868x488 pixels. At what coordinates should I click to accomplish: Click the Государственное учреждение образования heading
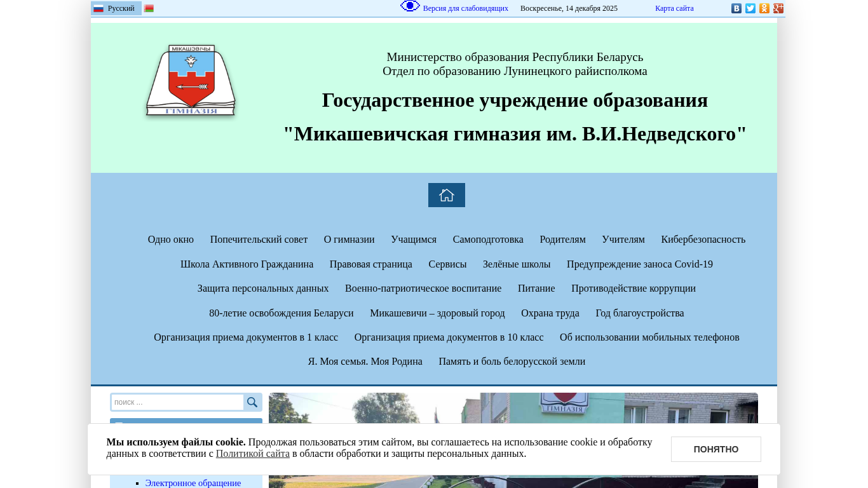coord(515,100)
